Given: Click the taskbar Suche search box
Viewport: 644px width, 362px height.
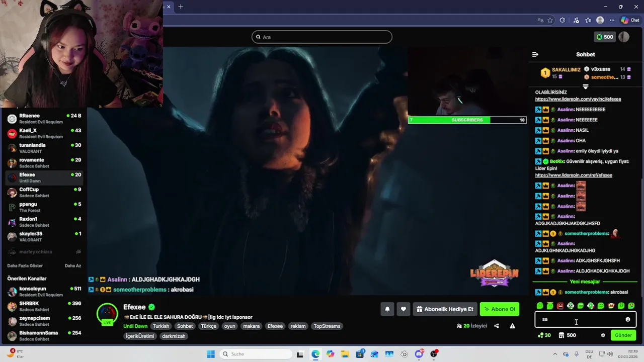Looking at the screenshot, I should coord(255,354).
